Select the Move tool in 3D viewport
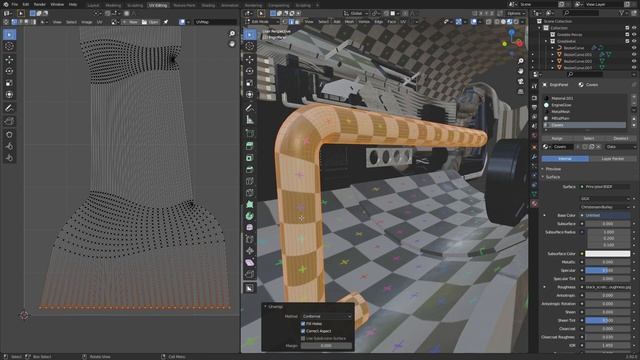 249,60
